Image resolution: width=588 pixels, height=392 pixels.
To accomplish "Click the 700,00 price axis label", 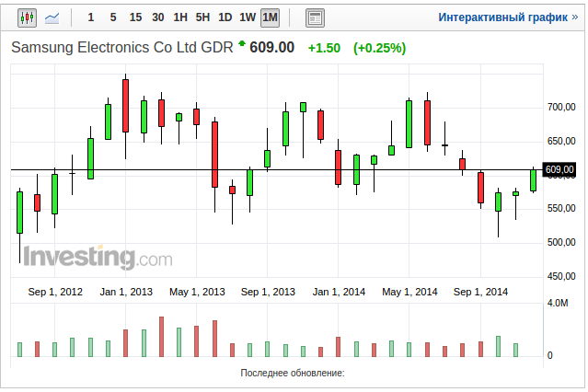I will tap(561, 108).
